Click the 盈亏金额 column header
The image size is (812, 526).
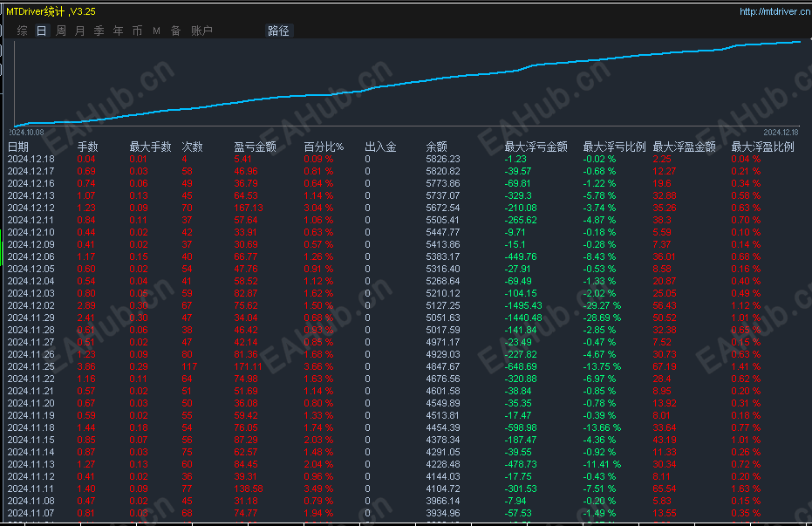tap(255, 147)
